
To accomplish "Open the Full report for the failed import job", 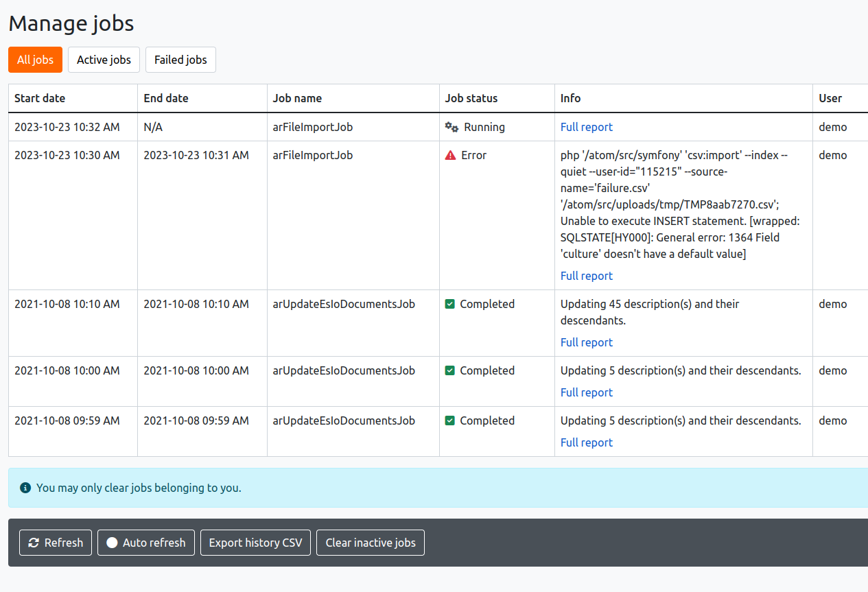I will coord(586,276).
